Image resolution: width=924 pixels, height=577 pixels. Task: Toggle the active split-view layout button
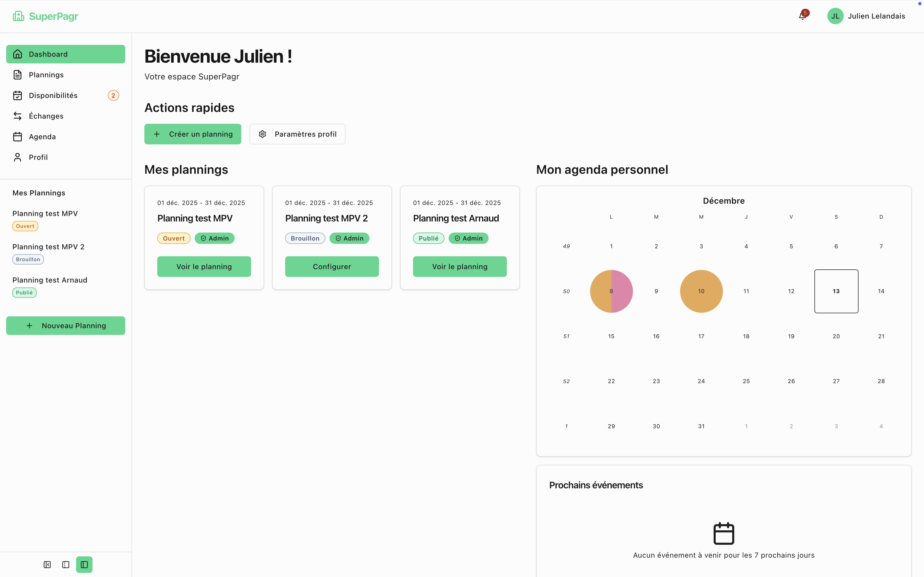[x=84, y=564]
